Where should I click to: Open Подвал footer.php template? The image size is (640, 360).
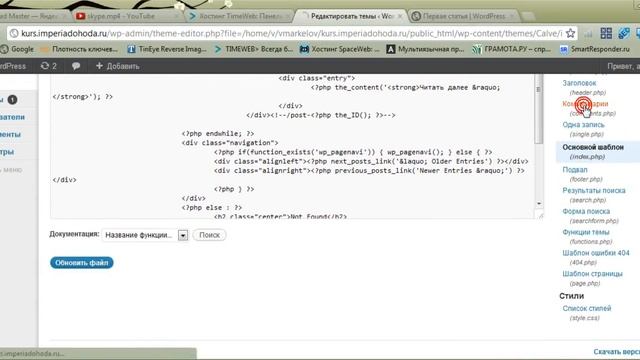[x=575, y=169]
